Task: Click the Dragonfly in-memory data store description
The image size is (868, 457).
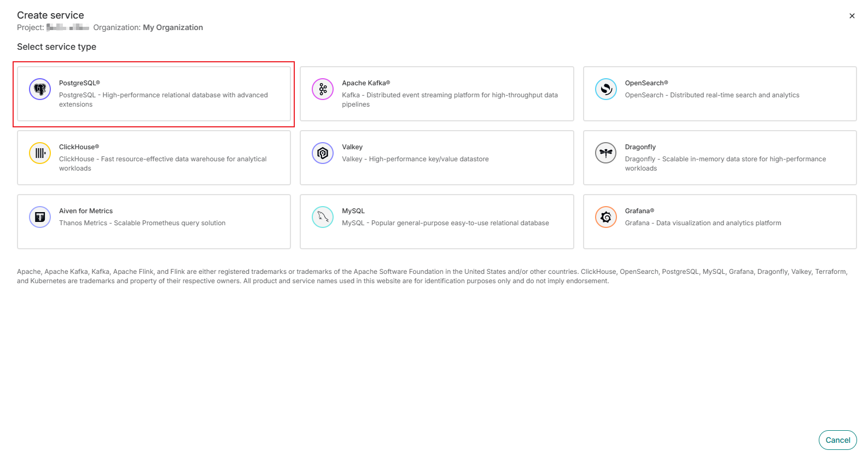Action: point(725,163)
